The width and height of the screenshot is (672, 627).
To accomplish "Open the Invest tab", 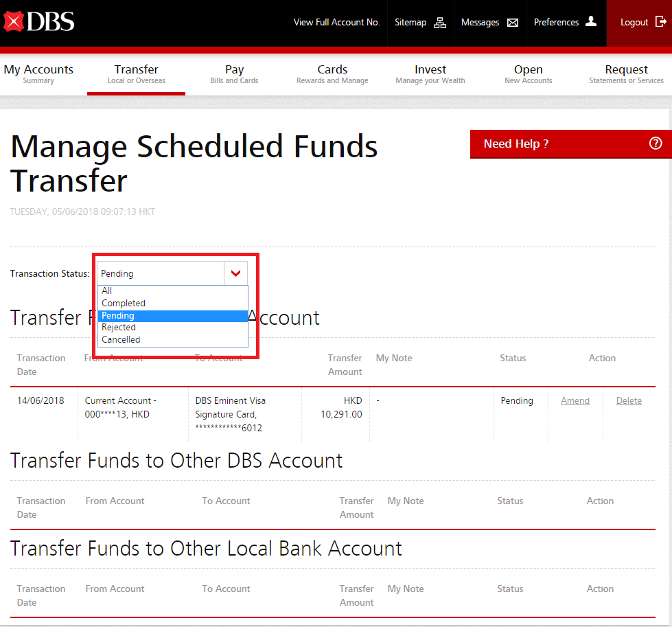I will (x=430, y=74).
